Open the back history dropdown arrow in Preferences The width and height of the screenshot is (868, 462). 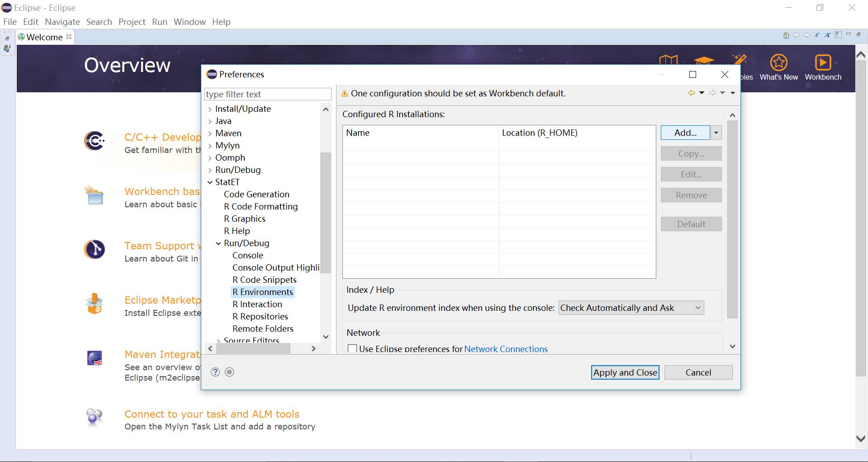[702, 93]
